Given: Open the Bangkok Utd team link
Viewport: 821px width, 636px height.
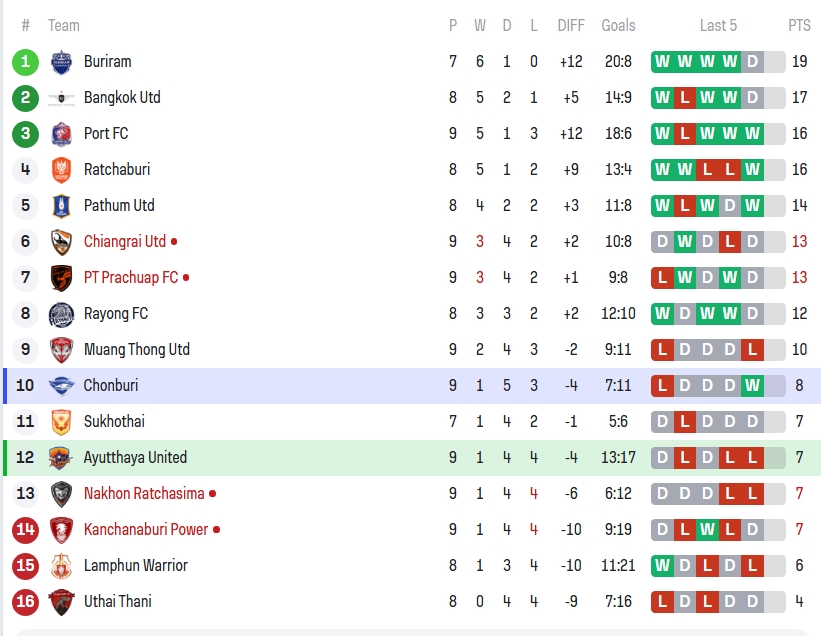Looking at the screenshot, I should [122, 98].
